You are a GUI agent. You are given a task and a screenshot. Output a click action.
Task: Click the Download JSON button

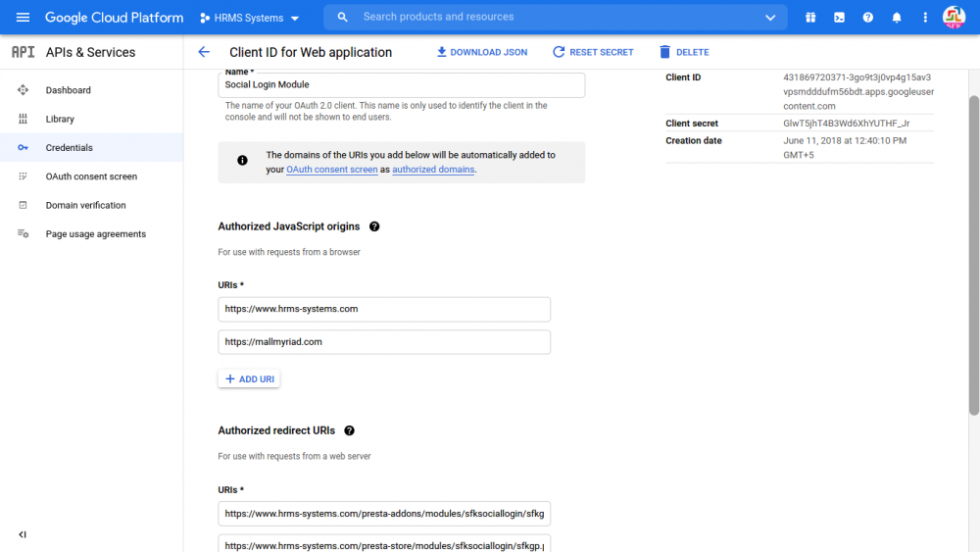[482, 53]
